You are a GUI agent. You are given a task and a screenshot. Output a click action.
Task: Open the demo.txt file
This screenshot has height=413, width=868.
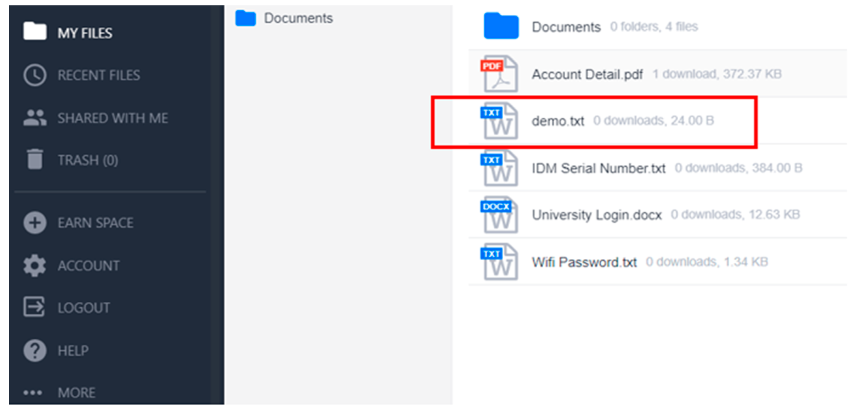pyautogui.click(x=558, y=121)
